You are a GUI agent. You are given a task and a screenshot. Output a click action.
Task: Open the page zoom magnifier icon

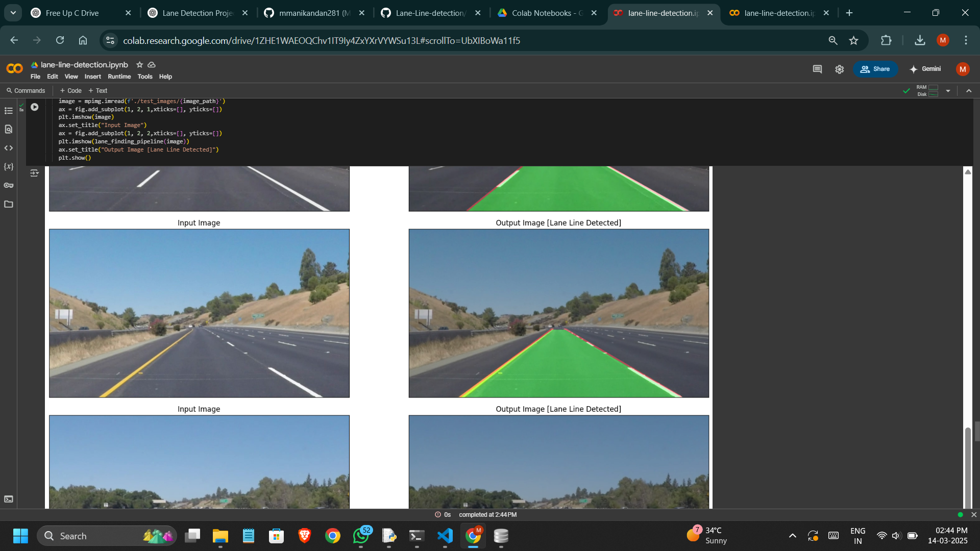pos(833,40)
